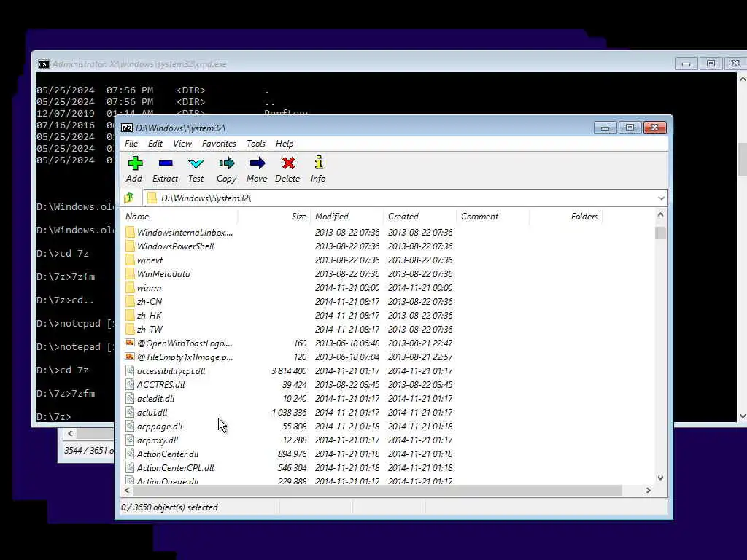Select the ActionCenterCPL.dll row
Viewport: 747px width, 560px height.
tap(289, 467)
